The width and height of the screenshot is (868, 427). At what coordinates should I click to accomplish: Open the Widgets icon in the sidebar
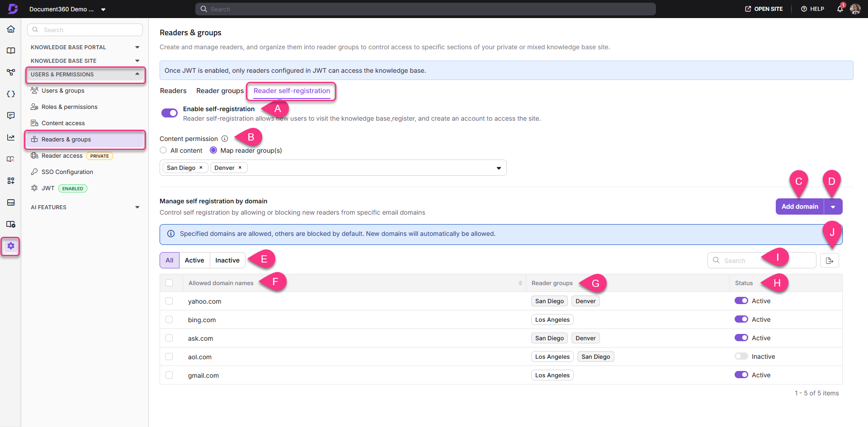(x=11, y=181)
